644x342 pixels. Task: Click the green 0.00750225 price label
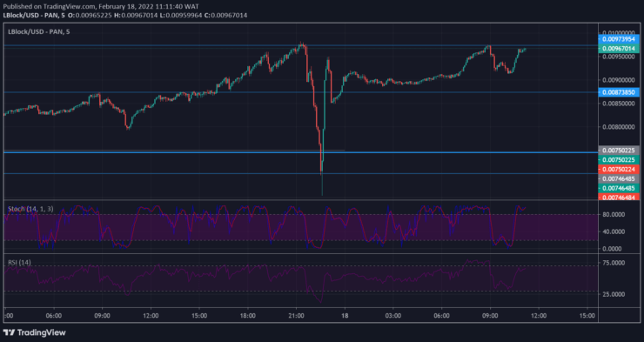pos(619,160)
